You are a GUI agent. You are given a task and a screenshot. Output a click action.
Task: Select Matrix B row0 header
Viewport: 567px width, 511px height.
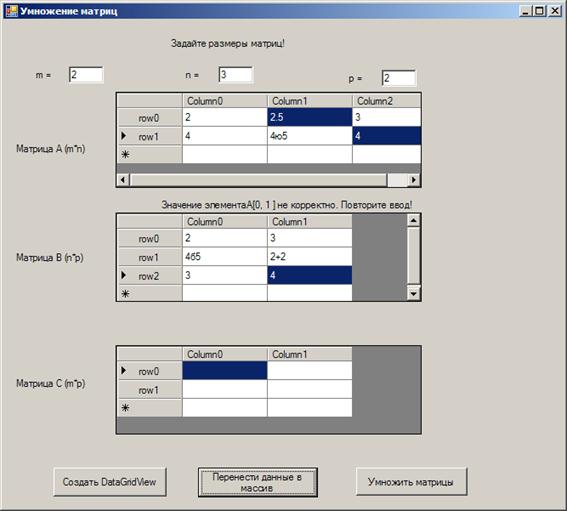(150, 238)
